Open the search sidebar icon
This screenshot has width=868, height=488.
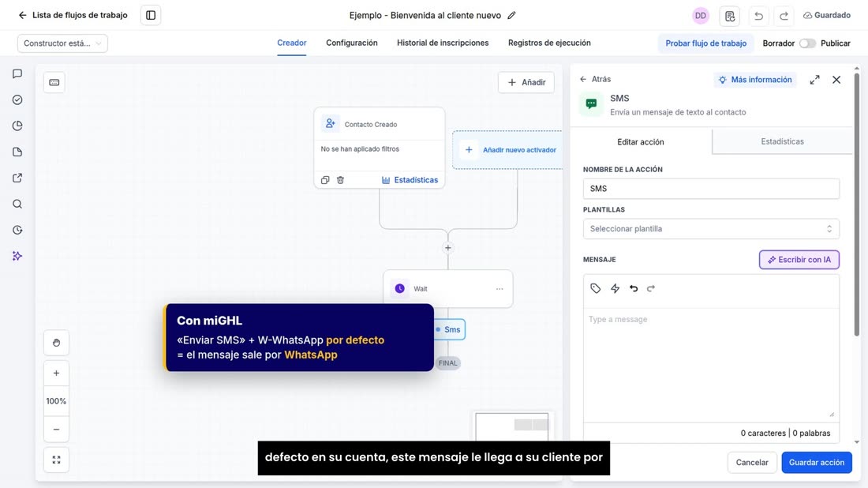(x=17, y=204)
